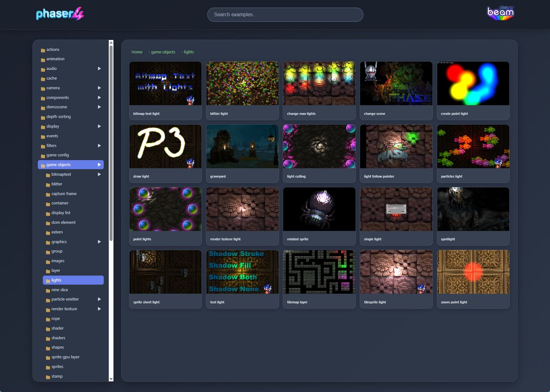The image size is (550, 392).
Task: Click the folder icon beside dom element
Action: click(48, 223)
